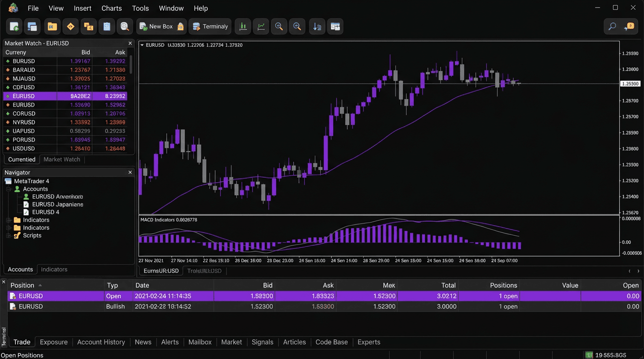644x359 pixels.
Task: Switch to Currentied tab in Market Watch
Action: (x=22, y=159)
